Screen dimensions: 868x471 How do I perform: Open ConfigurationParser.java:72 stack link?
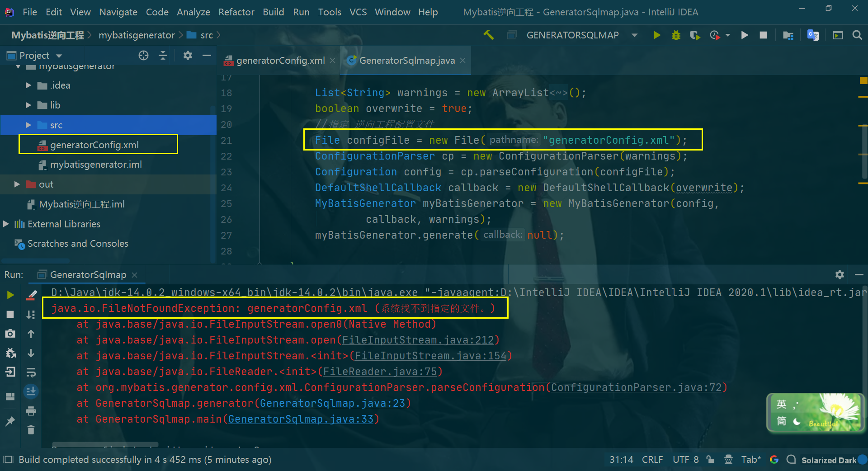pyautogui.click(x=636, y=387)
